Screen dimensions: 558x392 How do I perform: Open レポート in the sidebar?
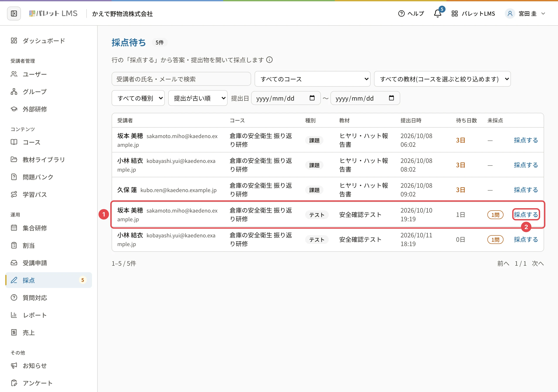49,315
